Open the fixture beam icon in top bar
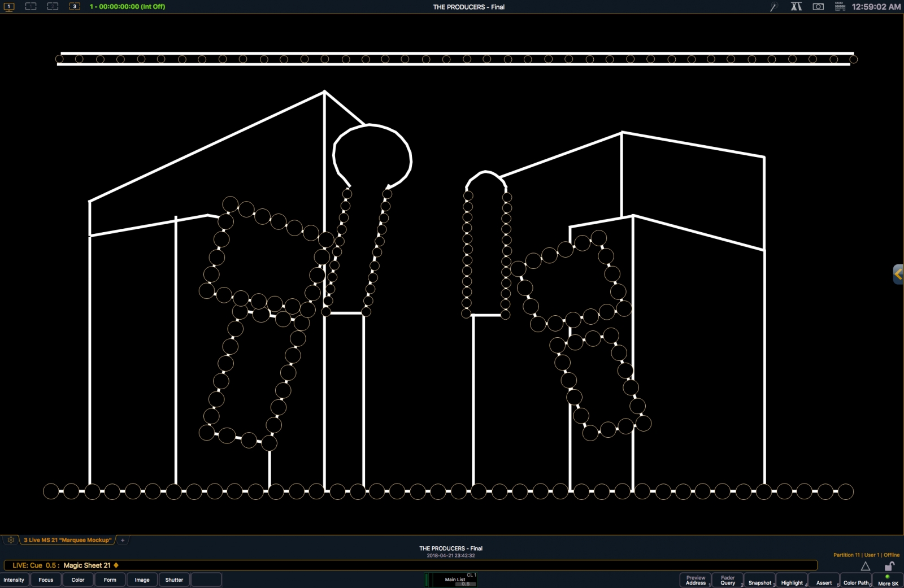Image resolution: width=904 pixels, height=588 pixels. click(796, 7)
